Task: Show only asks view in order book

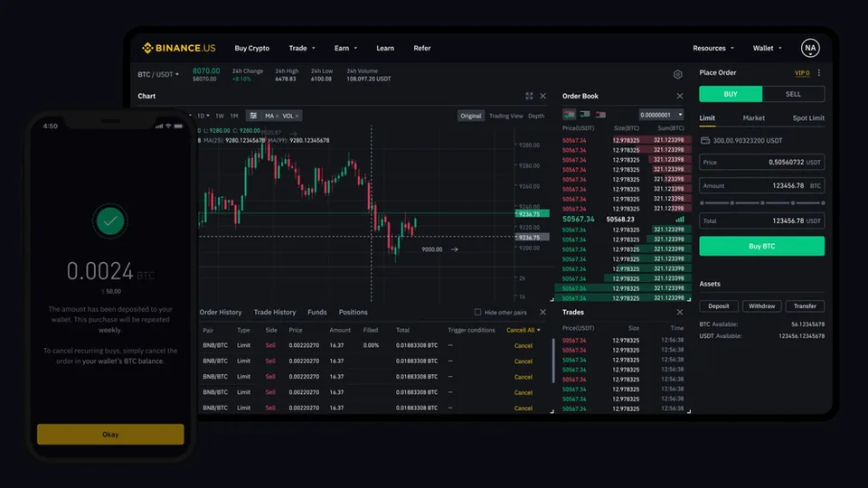Action: pyautogui.click(x=600, y=115)
